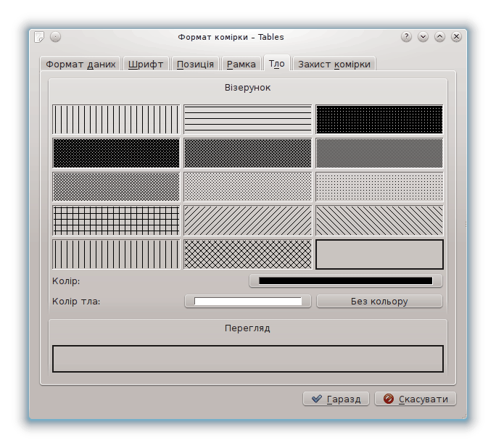This screenshot has height=448, width=496.
Task: Select the forward diagonal lines pattern
Action: [x=247, y=220]
